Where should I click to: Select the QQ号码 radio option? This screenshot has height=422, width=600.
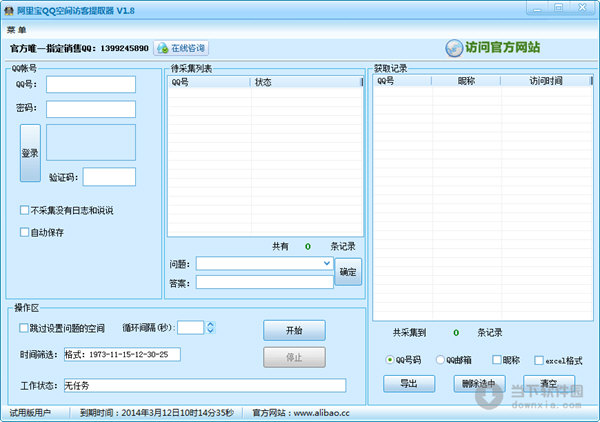390,360
